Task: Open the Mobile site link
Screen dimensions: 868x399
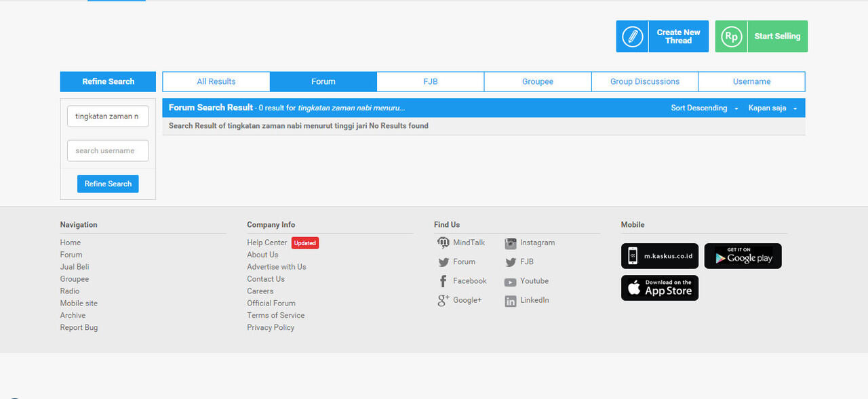Action: coord(79,303)
